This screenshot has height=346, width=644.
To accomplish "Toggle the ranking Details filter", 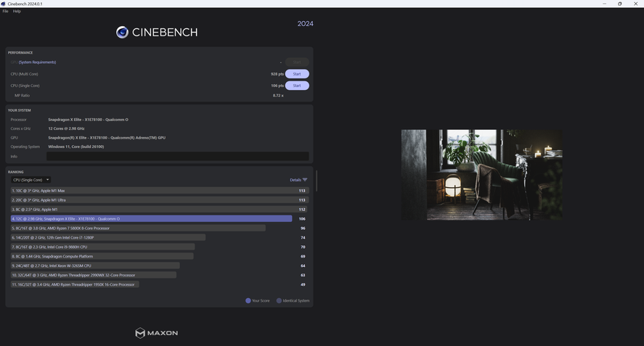I will (298, 180).
